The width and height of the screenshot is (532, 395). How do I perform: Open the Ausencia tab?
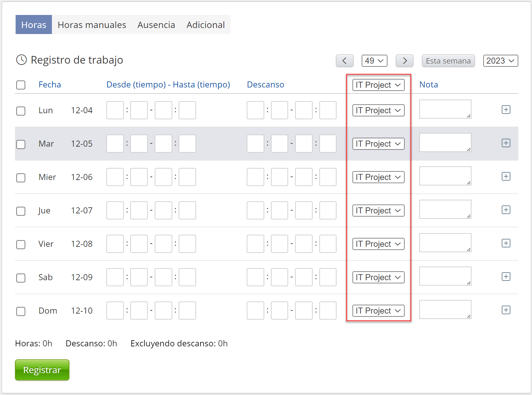coord(156,25)
